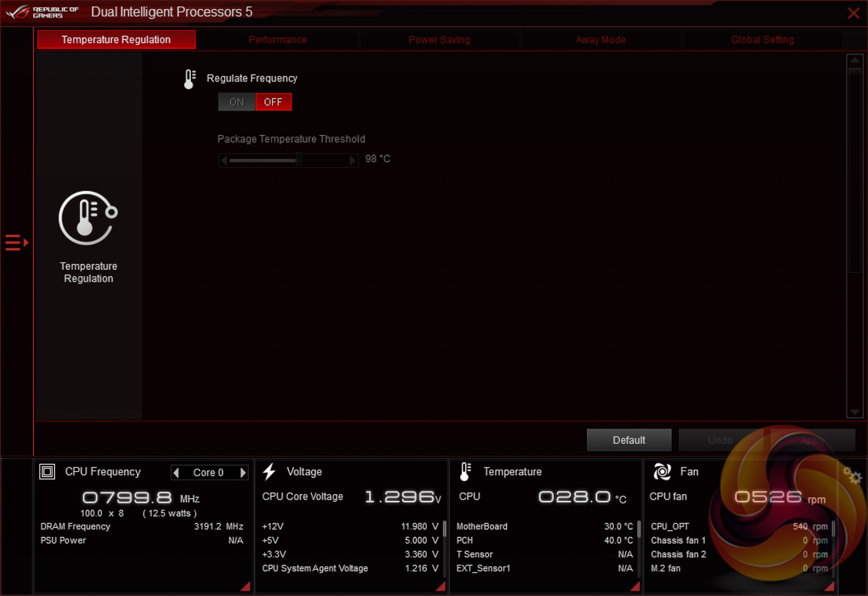Open the monitor settings gear icon
This screenshot has height=596, width=868.
[x=852, y=475]
